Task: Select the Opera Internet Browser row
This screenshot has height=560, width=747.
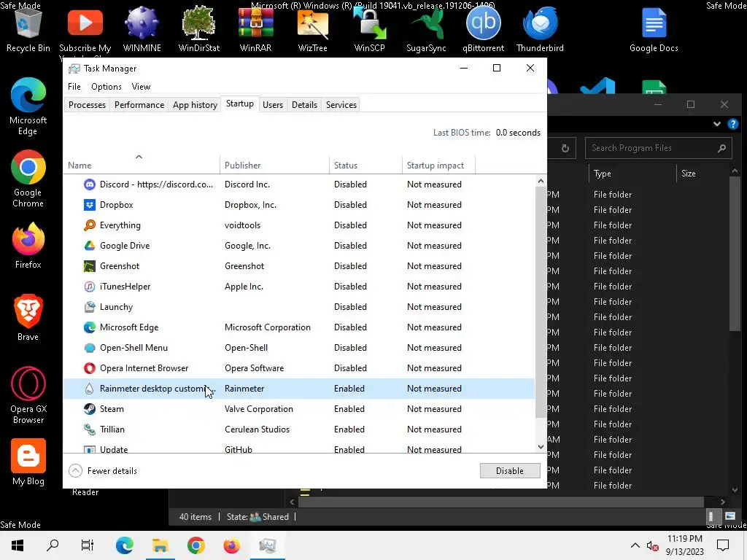Action: pos(298,368)
